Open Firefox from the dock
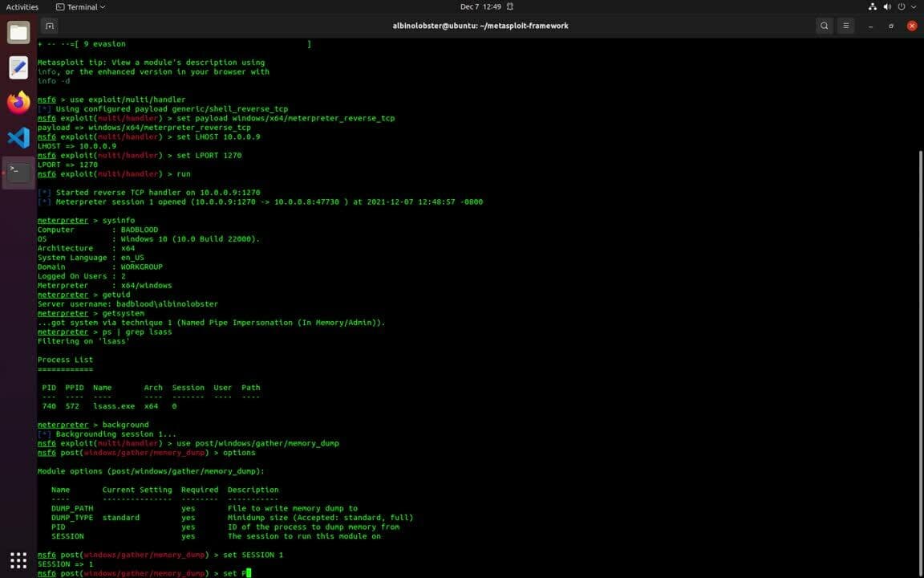Image resolution: width=924 pixels, height=578 pixels. point(18,103)
